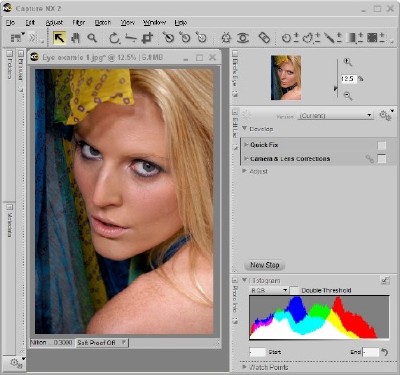Select the Hand pan tool

(75, 38)
